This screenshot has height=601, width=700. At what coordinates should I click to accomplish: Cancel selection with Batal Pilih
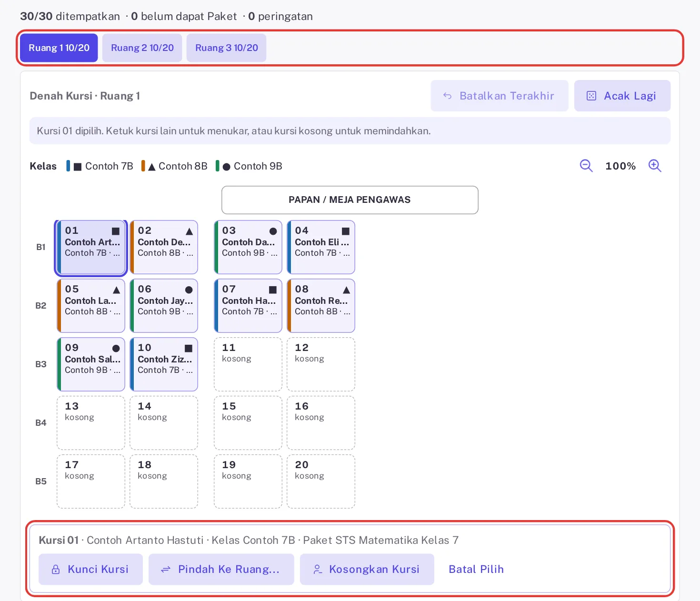coord(476,569)
